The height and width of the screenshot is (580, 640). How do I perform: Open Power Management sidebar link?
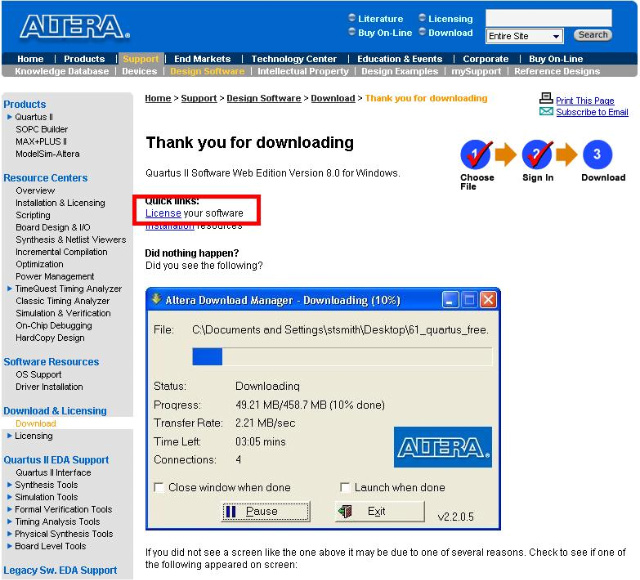point(55,277)
